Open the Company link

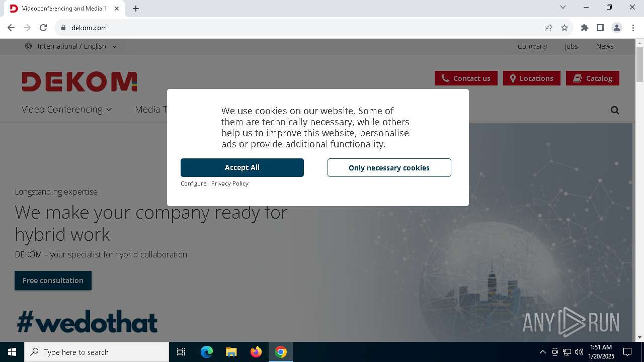tap(532, 46)
